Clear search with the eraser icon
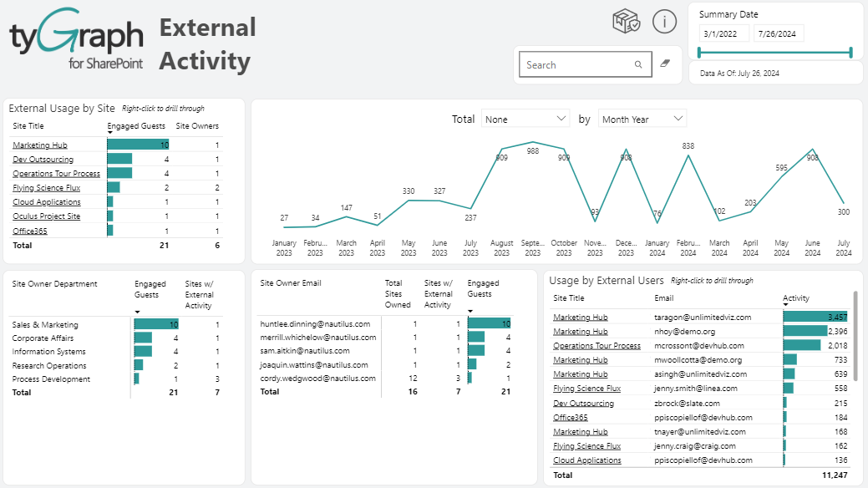The image size is (868, 488). 665,64
